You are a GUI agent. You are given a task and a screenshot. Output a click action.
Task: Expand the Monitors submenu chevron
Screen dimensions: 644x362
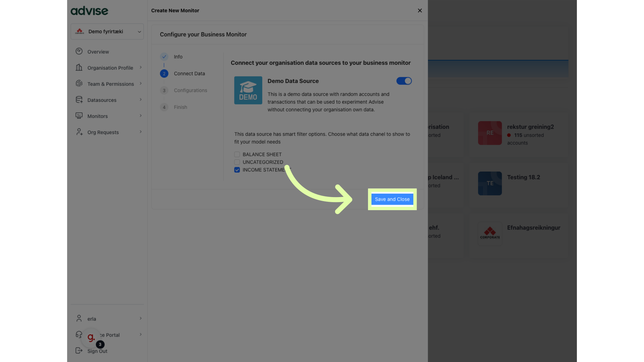pyautogui.click(x=141, y=116)
